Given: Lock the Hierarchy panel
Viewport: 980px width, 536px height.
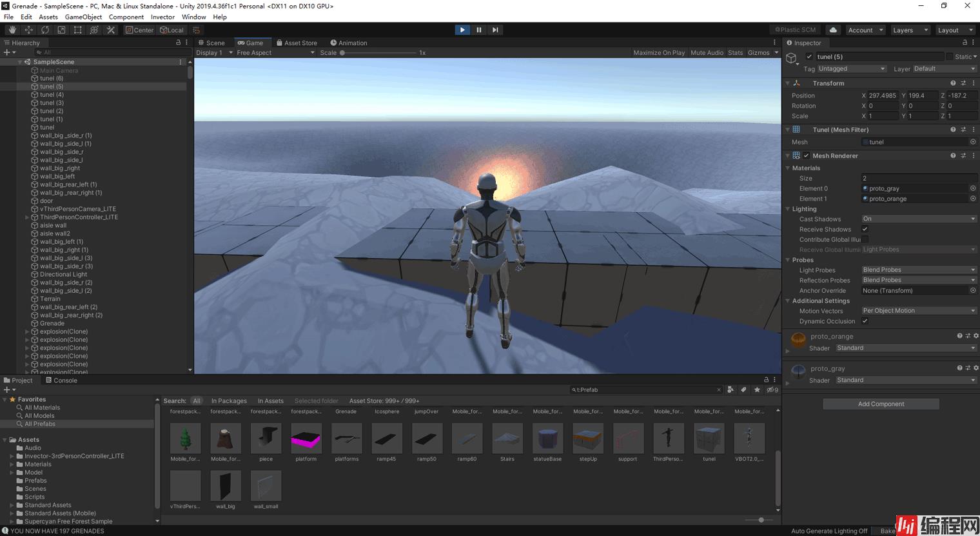Looking at the screenshot, I should [x=179, y=43].
